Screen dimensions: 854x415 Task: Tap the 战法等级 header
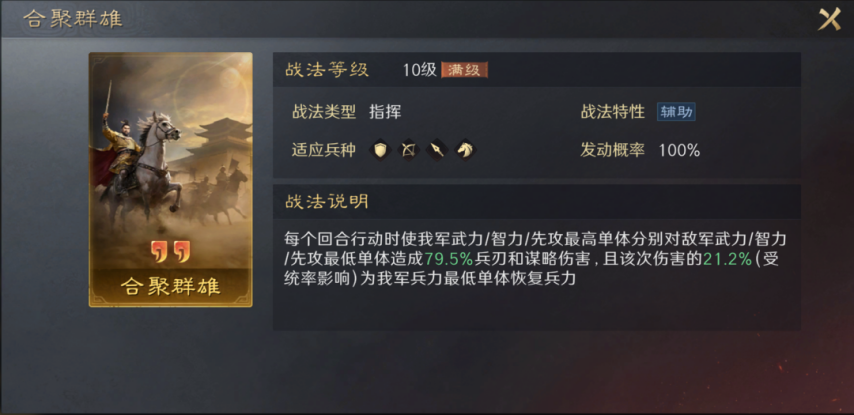point(327,70)
